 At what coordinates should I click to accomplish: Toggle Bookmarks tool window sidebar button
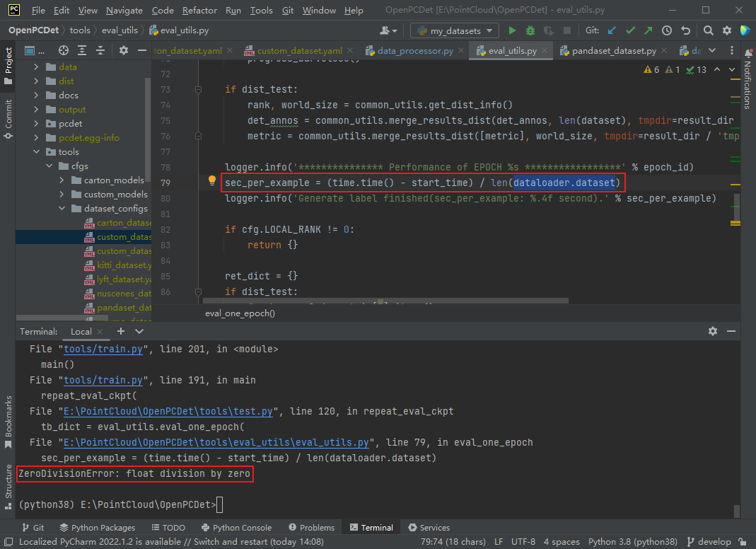click(8, 422)
